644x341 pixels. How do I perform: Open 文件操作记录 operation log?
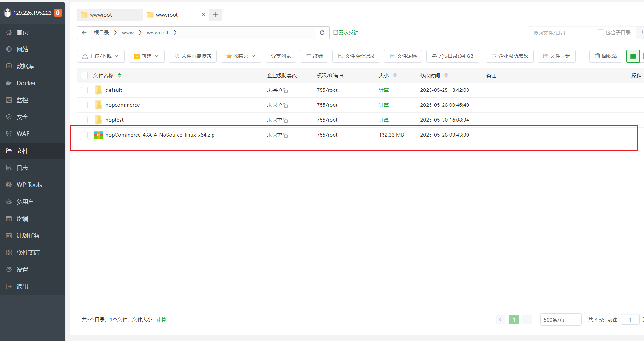tap(356, 56)
